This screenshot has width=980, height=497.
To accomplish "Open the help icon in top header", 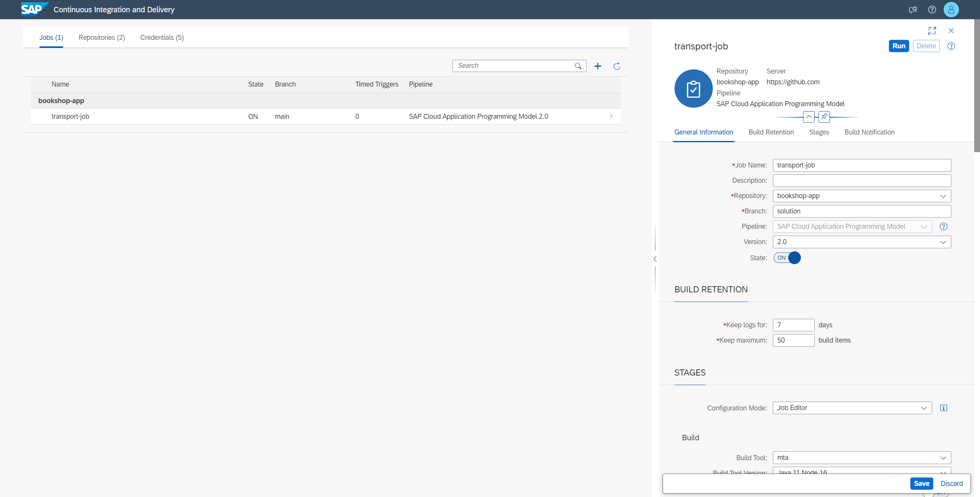I will [x=932, y=10].
